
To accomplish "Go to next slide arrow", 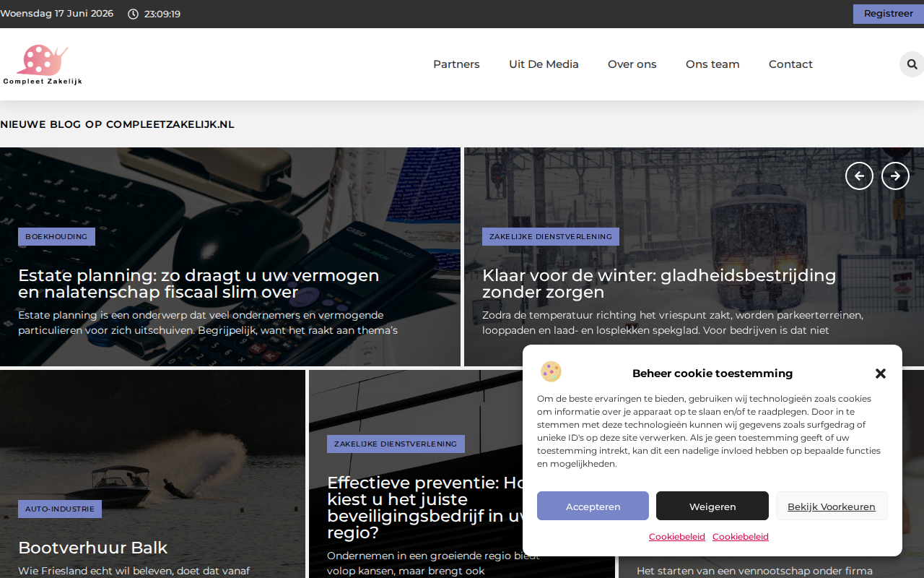I will tap(895, 176).
